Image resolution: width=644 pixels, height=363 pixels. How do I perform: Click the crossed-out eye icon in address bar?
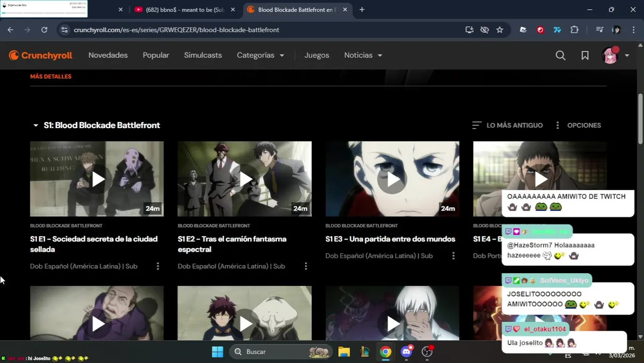pos(484,30)
